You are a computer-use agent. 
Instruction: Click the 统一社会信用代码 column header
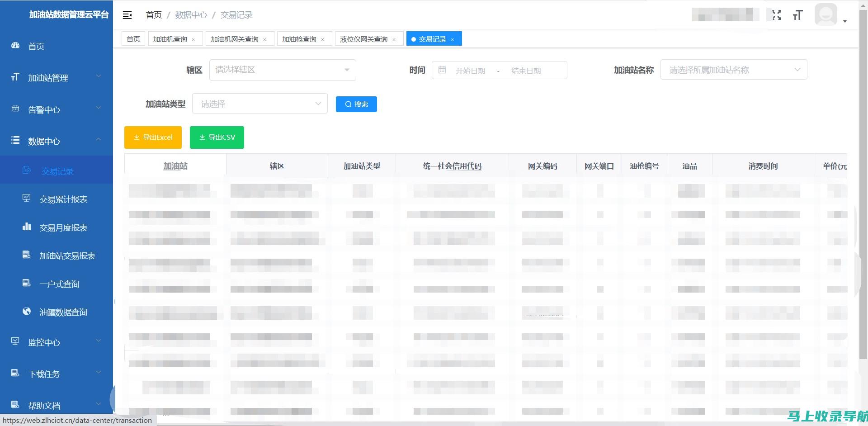tap(452, 166)
